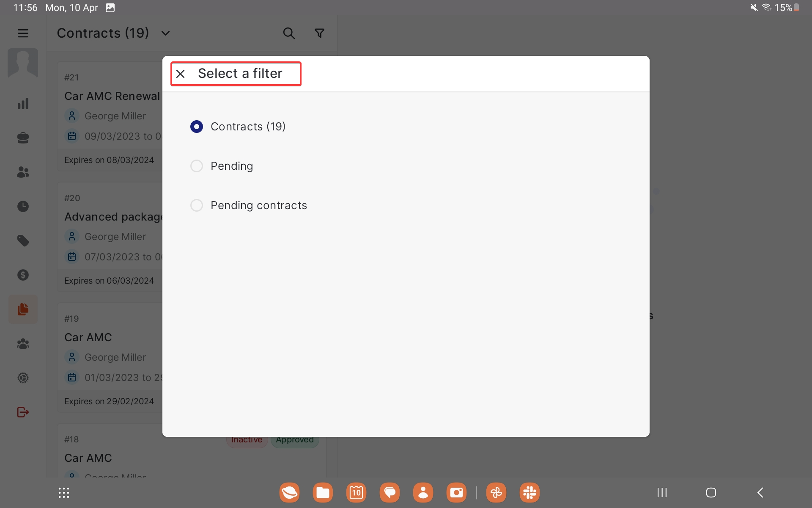812x508 pixels.
Task: Open the bar chart dashboard icon
Action: coord(23,104)
